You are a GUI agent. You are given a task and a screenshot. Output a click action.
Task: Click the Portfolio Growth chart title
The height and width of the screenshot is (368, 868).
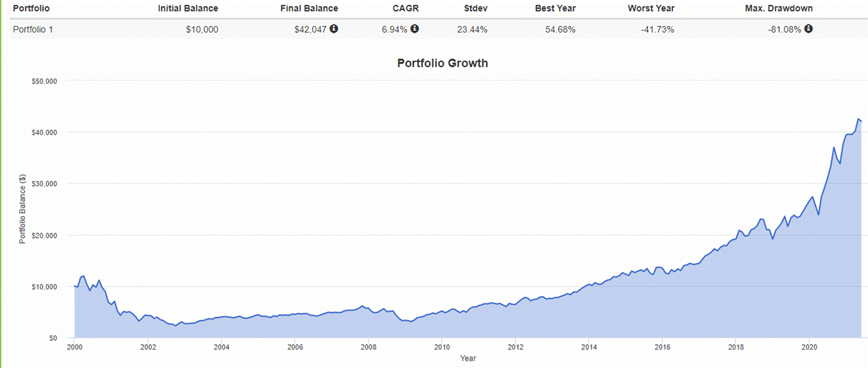(443, 63)
